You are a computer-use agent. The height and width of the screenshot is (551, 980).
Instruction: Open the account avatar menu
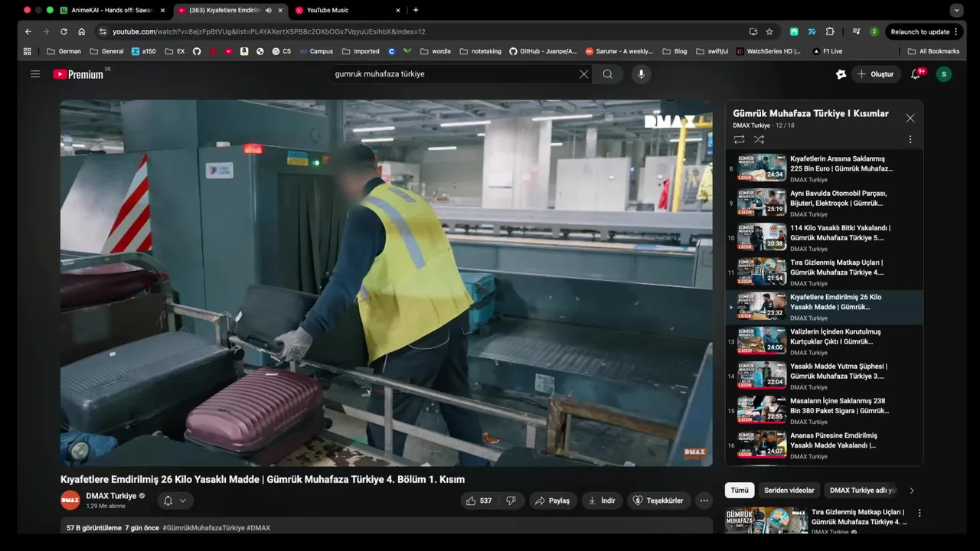pyautogui.click(x=944, y=74)
